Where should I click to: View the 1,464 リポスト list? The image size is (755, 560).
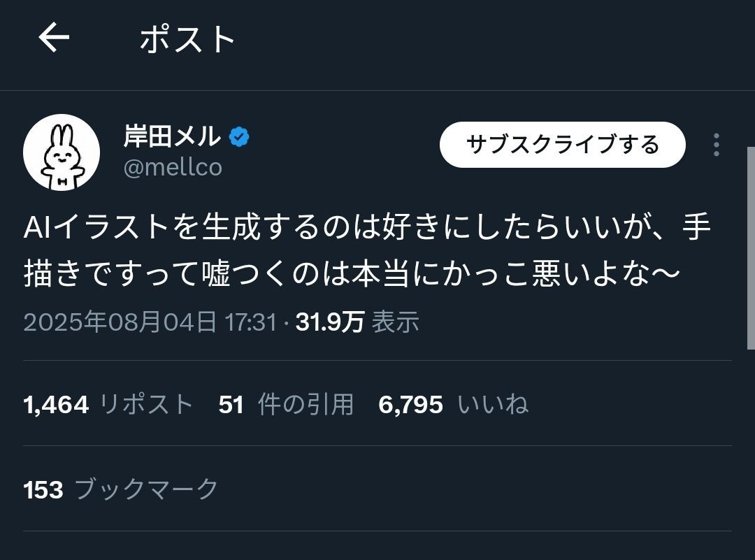[108, 404]
